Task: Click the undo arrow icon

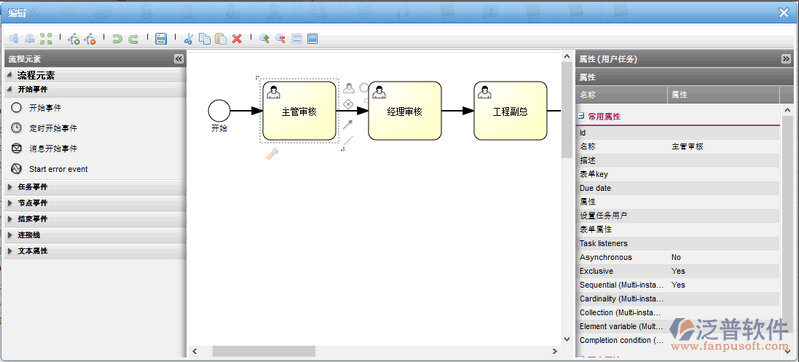Action: point(117,38)
